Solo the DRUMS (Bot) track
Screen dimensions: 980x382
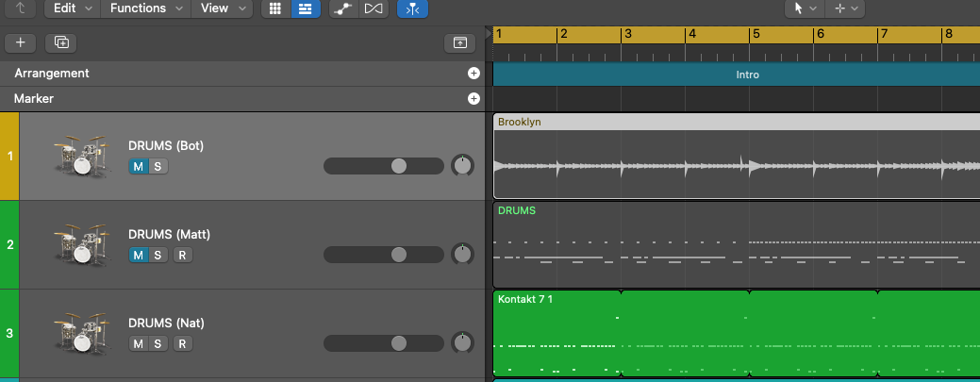click(158, 166)
